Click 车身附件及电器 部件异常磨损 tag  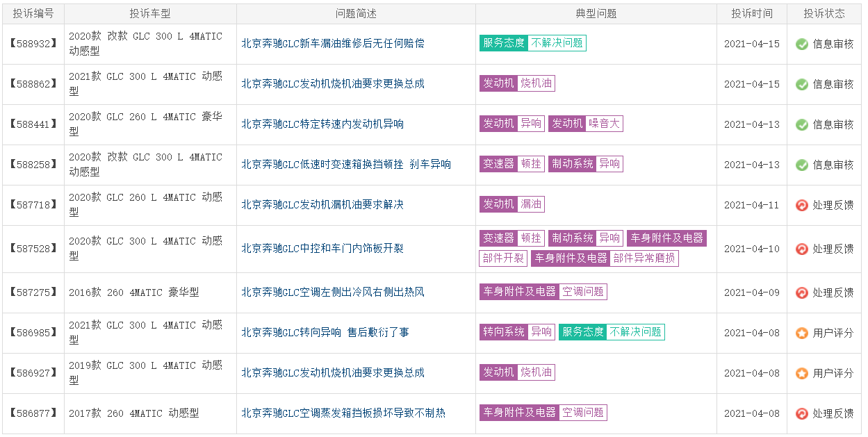pyautogui.click(x=605, y=258)
